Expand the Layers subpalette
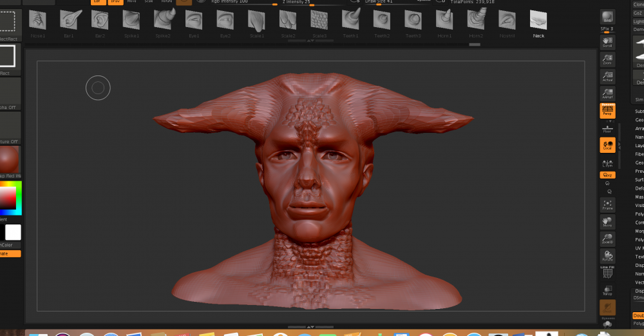 (639, 146)
